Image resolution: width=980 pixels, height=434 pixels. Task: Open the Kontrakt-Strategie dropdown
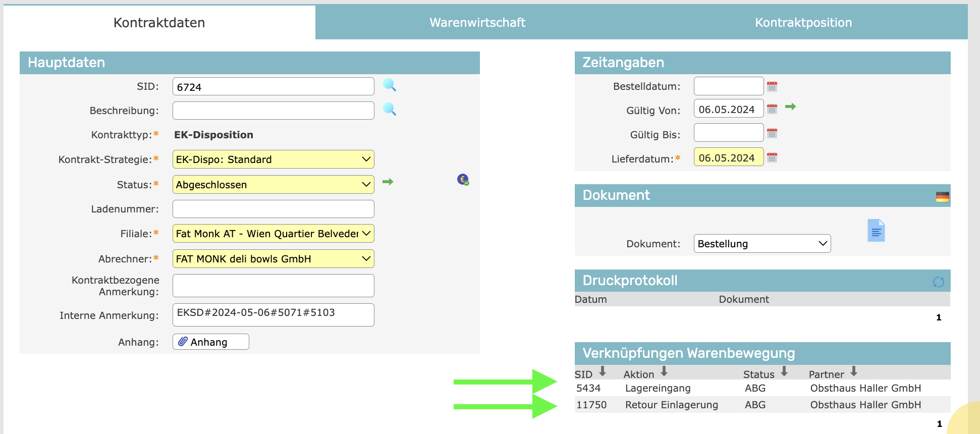pyautogui.click(x=273, y=159)
